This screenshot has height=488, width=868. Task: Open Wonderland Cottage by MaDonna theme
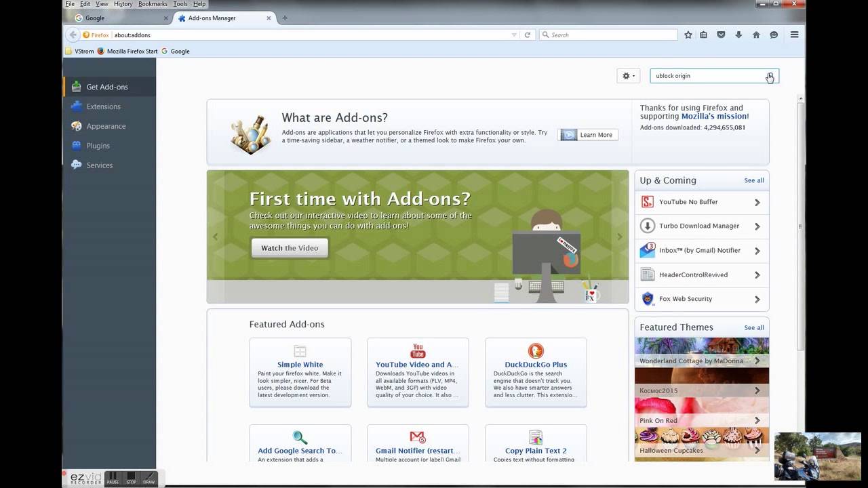point(702,352)
